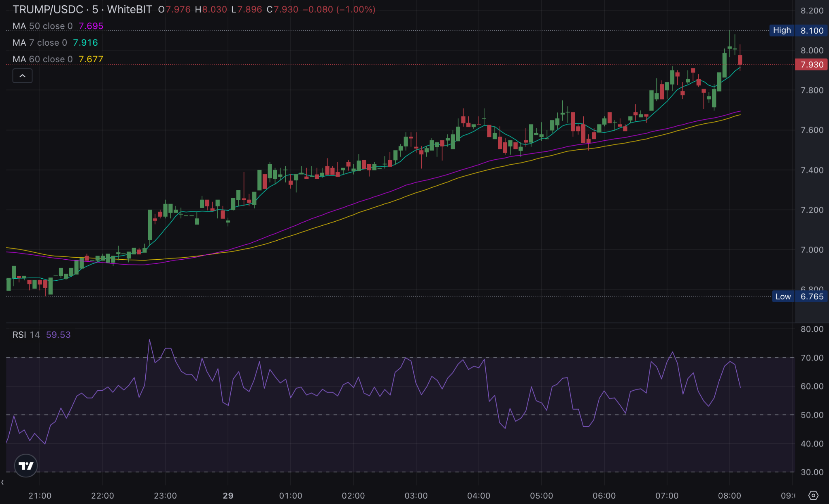This screenshot has width=829, height=504.
Task: Click the RSI value 59.53 readout
Action: (58, 335)
